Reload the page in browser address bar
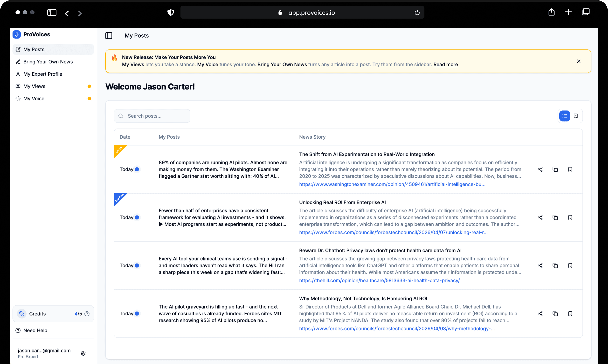This screenshot has height=364, width=608. coord(417,13)
